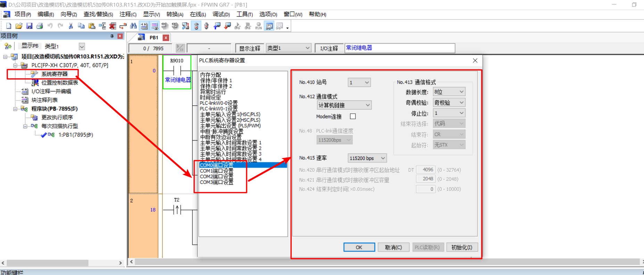
Task: Open the No.415 速率 baud rate dropdown
Action: click(x=367, y=158)
